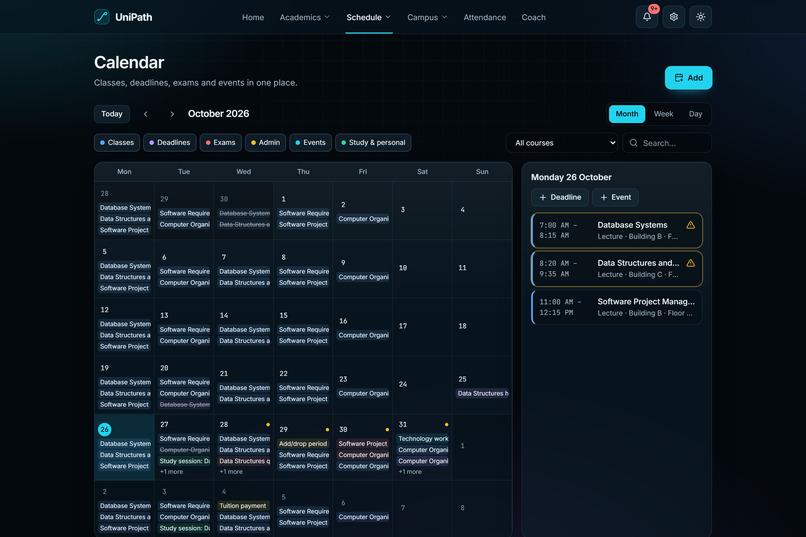Open Software Project exam on October 30

coord(363,443)
